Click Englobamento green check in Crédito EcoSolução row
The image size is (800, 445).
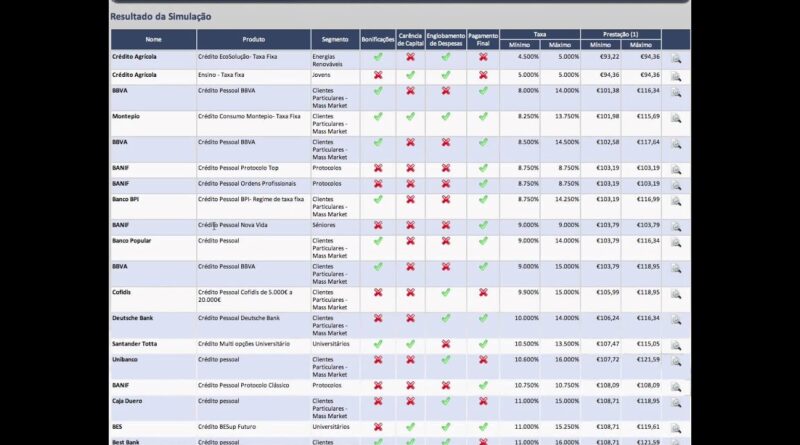(446, 57)
